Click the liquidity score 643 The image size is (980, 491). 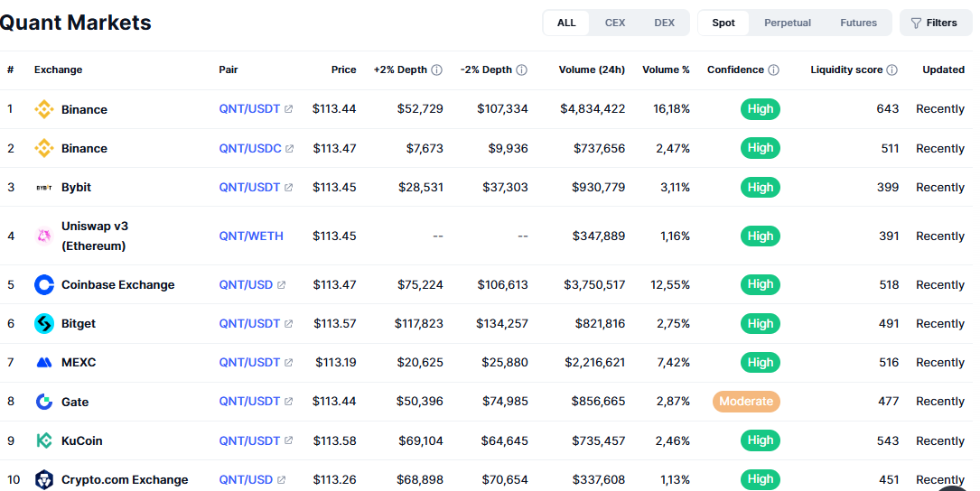[x=888, y=108]
